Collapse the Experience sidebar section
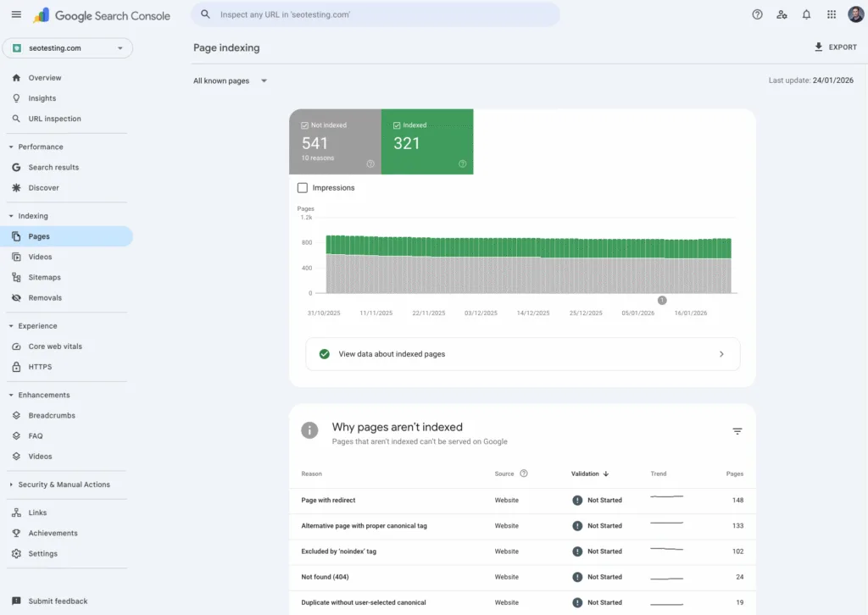Screen dimensions: 868x615 click(x=14, y=325)
